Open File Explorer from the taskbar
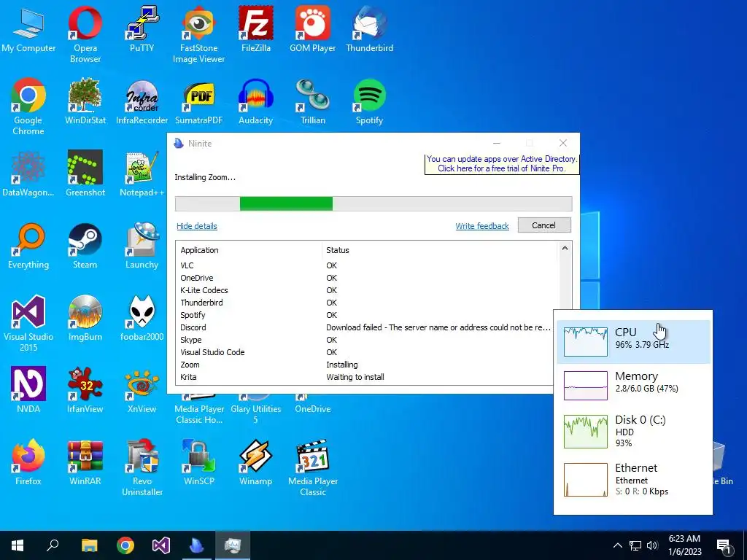This screenshot has width=747, height=560. [89, 545]
